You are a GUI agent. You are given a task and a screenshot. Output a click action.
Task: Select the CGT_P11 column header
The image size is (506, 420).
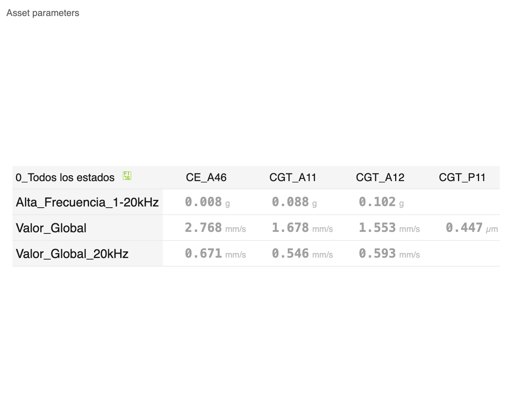462,178
